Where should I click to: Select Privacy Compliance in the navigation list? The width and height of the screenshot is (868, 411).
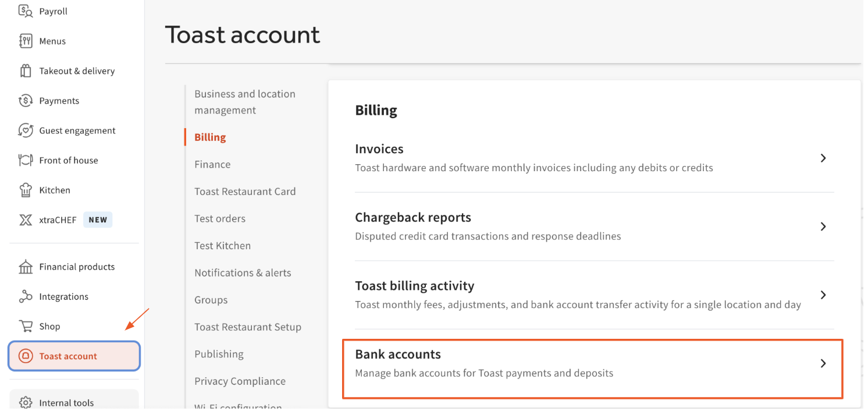240,381
